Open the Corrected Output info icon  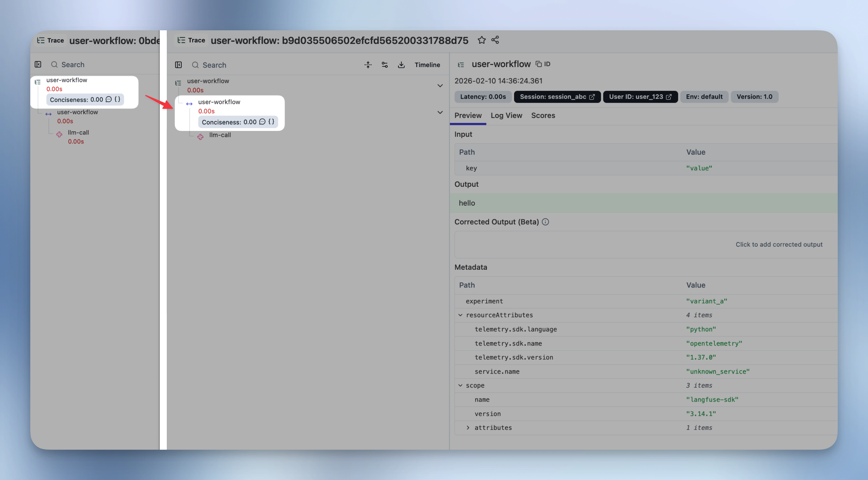click(x=545, y=222)
